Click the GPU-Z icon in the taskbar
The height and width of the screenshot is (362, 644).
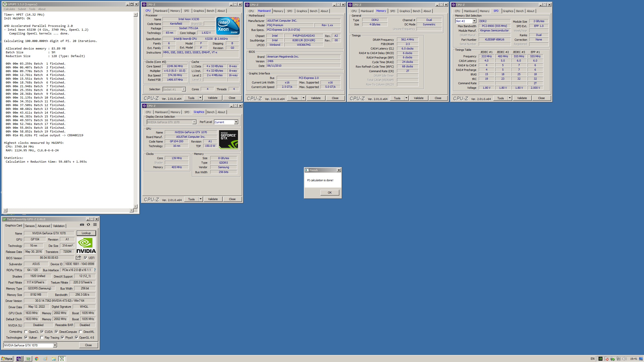pyautogui.click(x=28, y=359)
